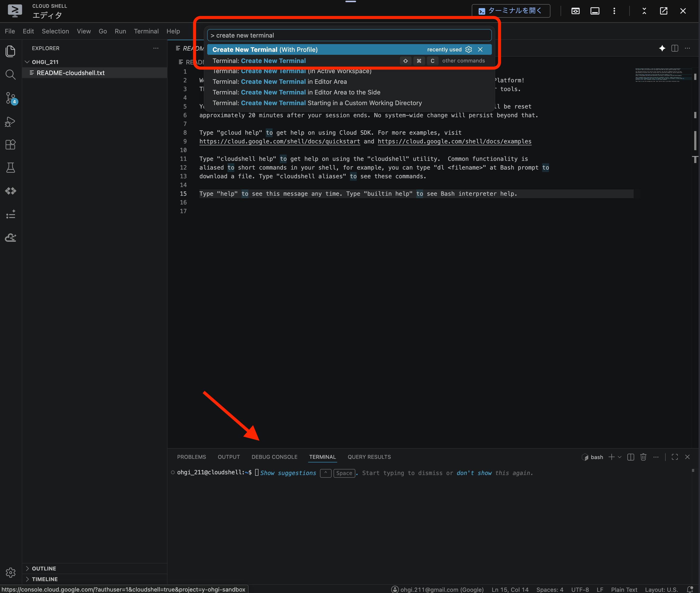
Task: Click don't show link in terminal hint
Action: pos(474,473)
